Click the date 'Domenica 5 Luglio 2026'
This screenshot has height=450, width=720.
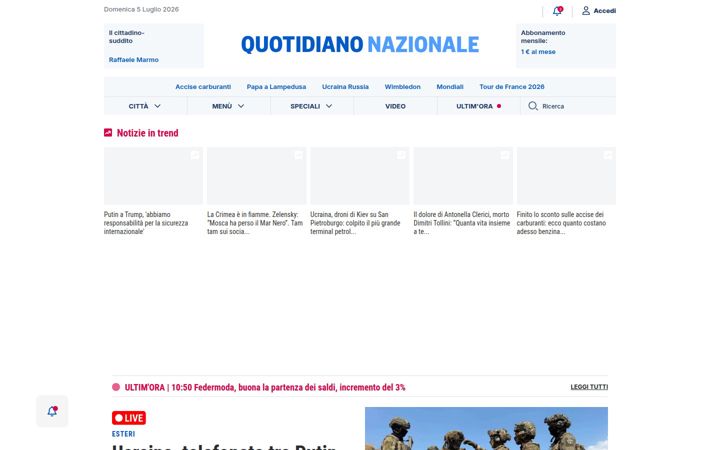coord(141,9)
